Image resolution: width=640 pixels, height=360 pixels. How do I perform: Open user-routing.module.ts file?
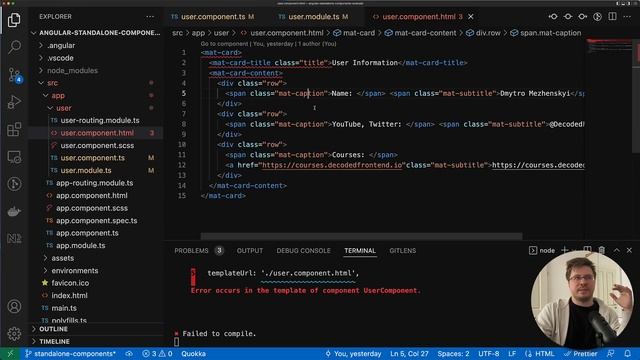coord(100,120)
